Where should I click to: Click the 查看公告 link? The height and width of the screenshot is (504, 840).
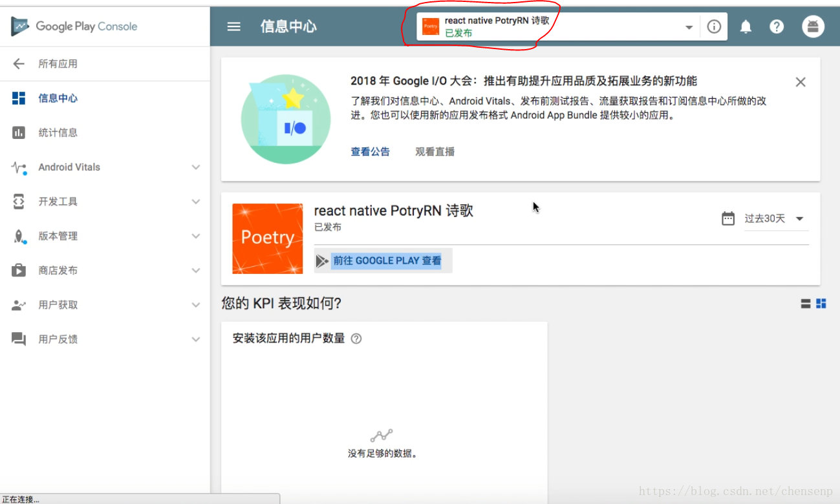pyautogui.click(x=371, y=152)
